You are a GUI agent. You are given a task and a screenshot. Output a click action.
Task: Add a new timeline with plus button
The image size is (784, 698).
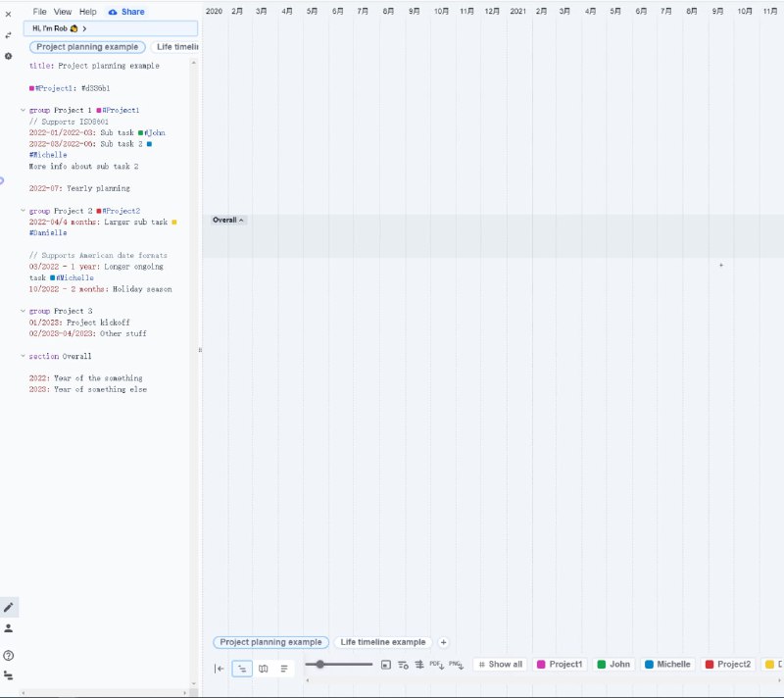[x=443, y=642]
